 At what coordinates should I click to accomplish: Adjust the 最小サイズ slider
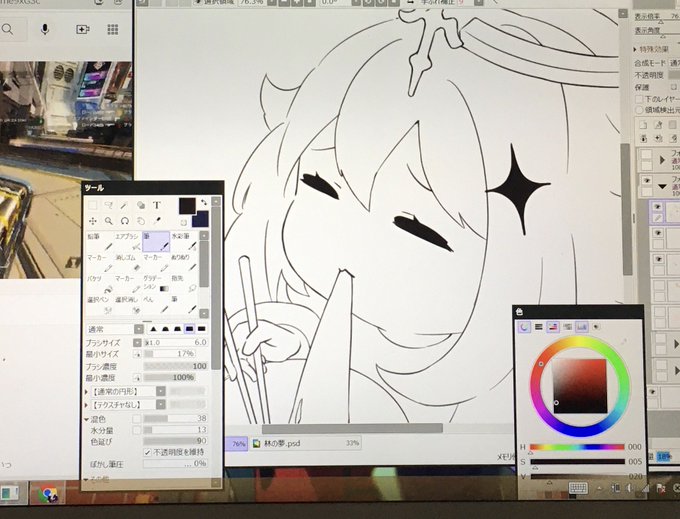170,354
